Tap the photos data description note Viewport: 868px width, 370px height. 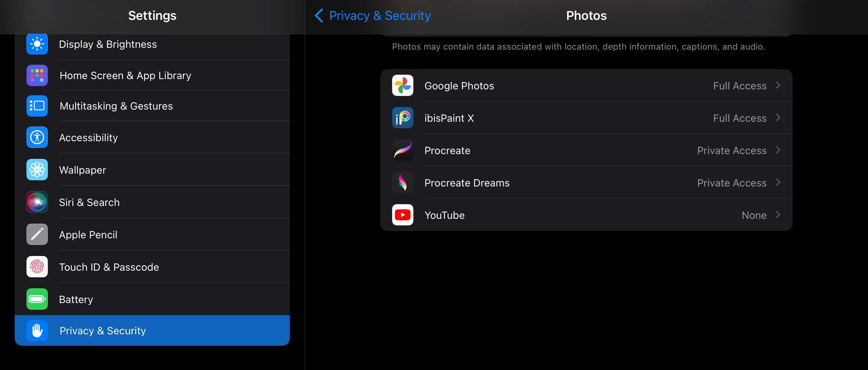(x=579, y=47)
